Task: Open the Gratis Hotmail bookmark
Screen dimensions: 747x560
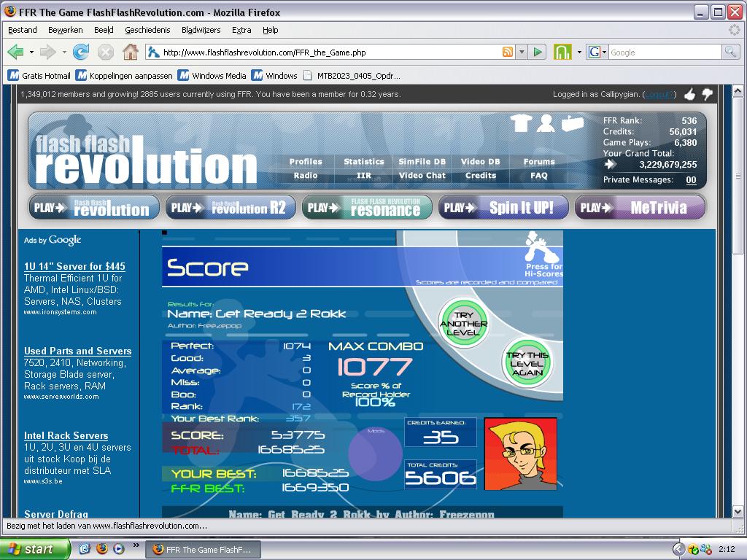Action: click(39, 76)
